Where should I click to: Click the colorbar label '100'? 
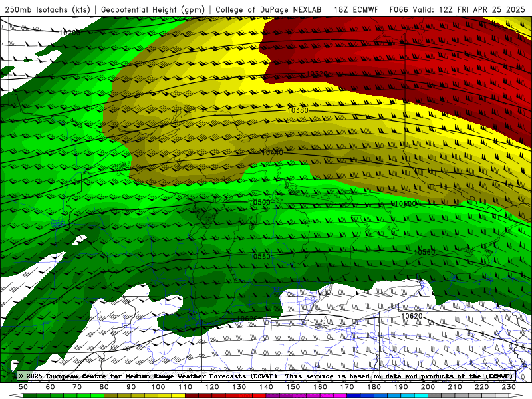pos(158,387)
